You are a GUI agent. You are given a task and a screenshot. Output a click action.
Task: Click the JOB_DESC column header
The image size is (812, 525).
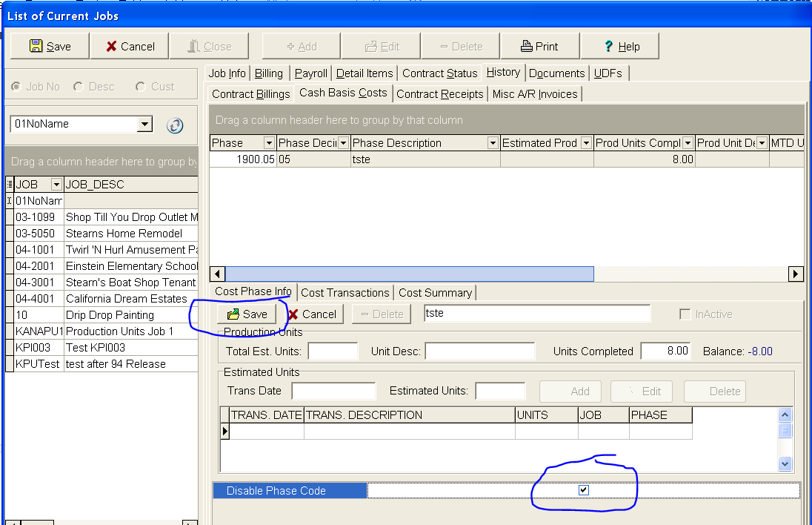pos(131,184)
